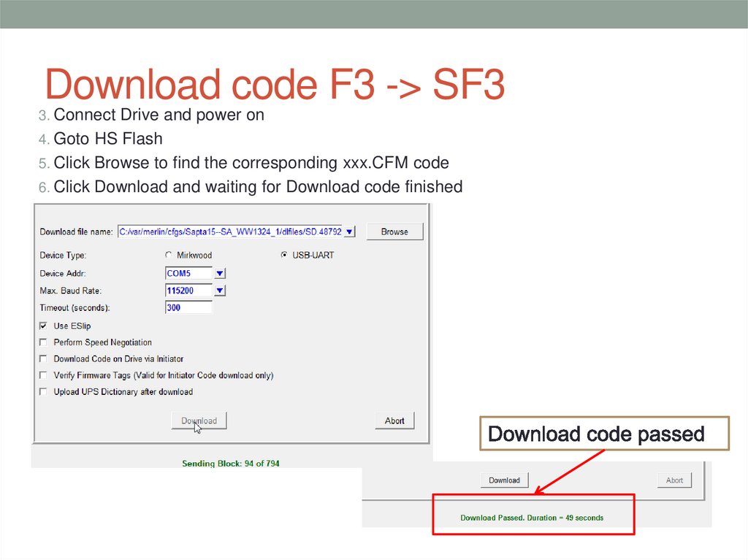Image resolution: width=748 pixels, height=560 pixels.
Task: Enable the Use ESlip checkbox
Action: click(x=43, y=326)
